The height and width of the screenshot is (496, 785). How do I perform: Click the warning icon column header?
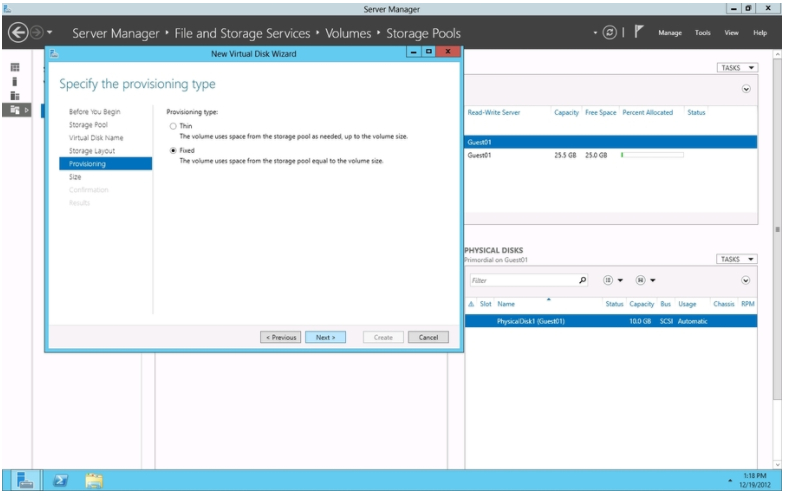point(471,304)
